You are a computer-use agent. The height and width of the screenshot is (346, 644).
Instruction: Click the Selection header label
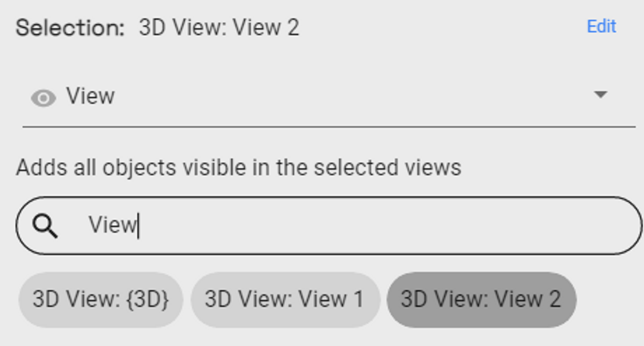pyautogui.click(x=70, y=27)
